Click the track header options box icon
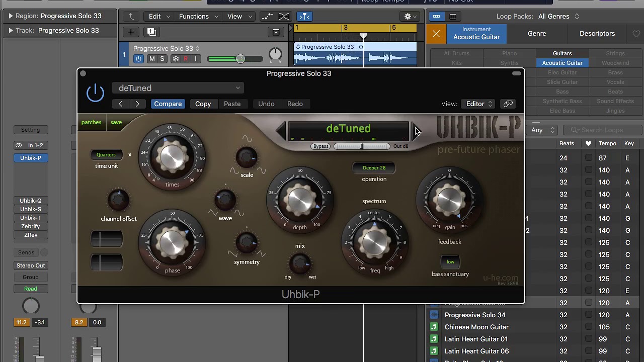This screenshot has width=644, height=362. (276, 32)
